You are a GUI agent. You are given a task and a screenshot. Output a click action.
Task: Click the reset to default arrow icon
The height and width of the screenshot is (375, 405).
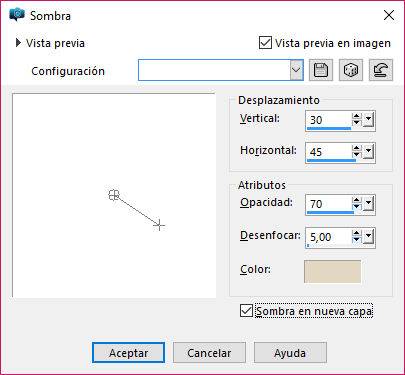pyautogui.click(x=381, y=70)
